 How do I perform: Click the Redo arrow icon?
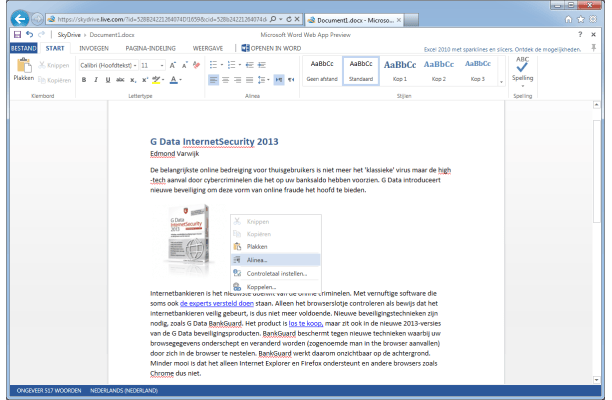41,34
